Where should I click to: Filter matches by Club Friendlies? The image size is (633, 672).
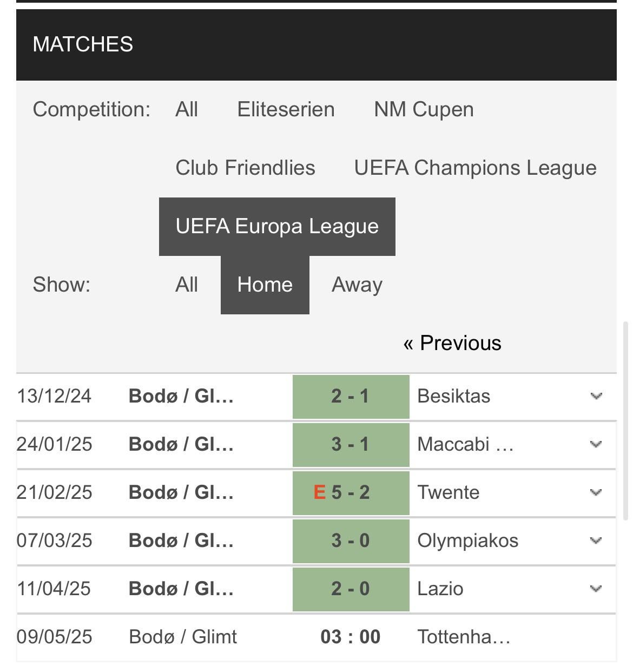pos(245,168)
